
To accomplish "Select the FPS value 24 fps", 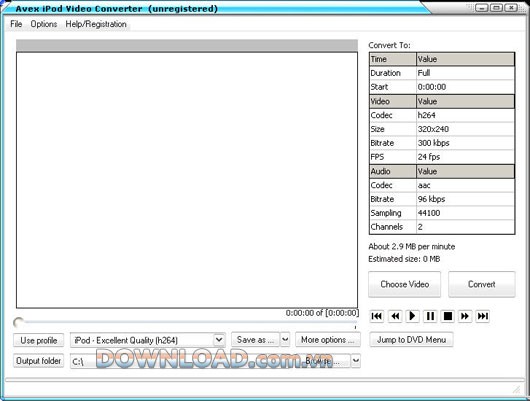I will (x=465, y=157).
